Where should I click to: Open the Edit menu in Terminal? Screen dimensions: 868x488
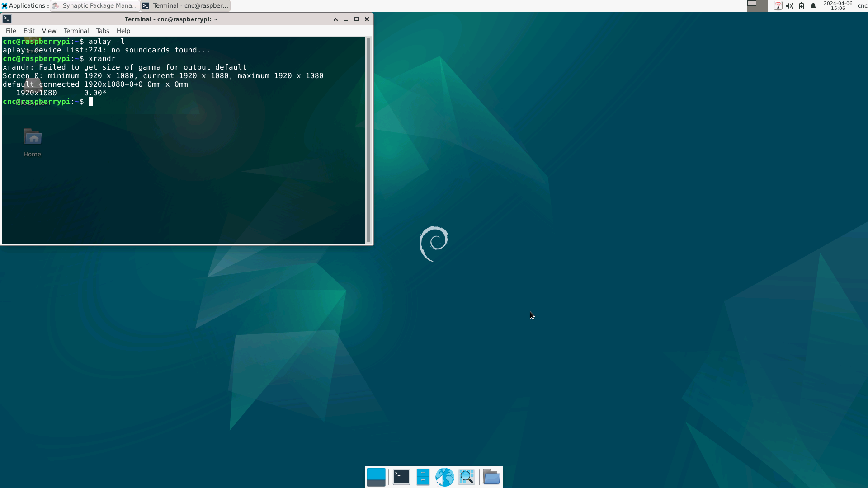coord(29,31)
